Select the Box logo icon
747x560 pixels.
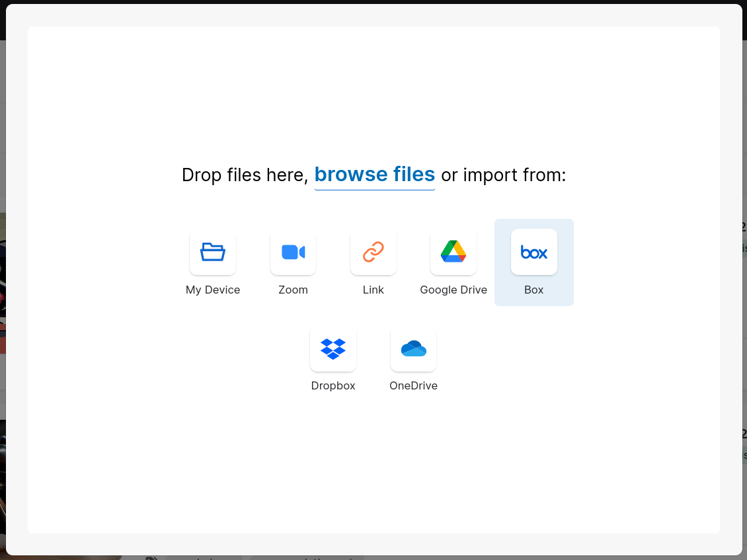(533, 252)
